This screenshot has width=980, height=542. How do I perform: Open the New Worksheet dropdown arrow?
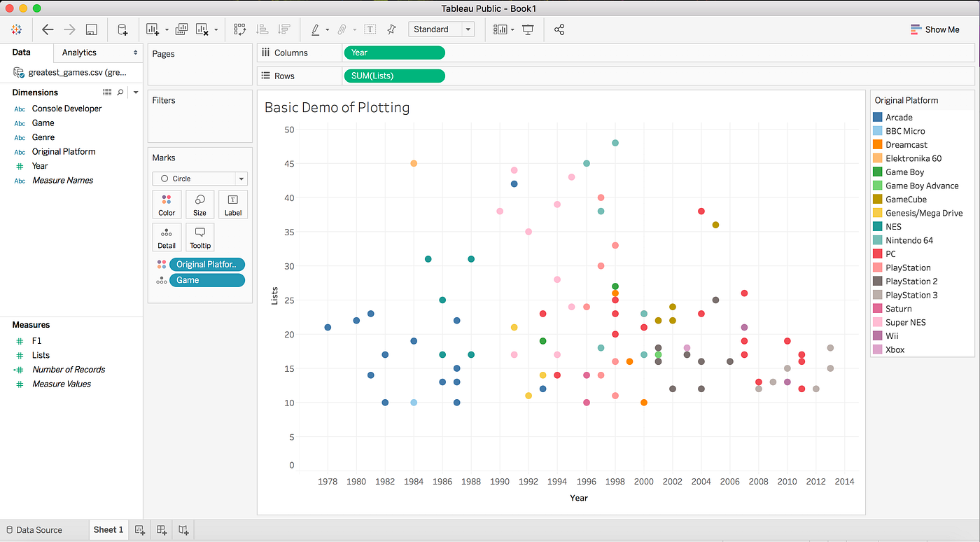point(167,30)
